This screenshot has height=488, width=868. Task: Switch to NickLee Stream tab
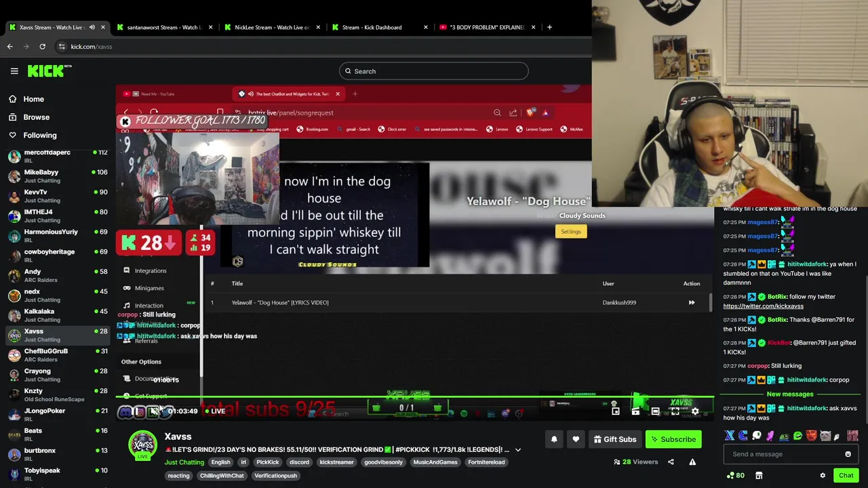pos(272,27)
